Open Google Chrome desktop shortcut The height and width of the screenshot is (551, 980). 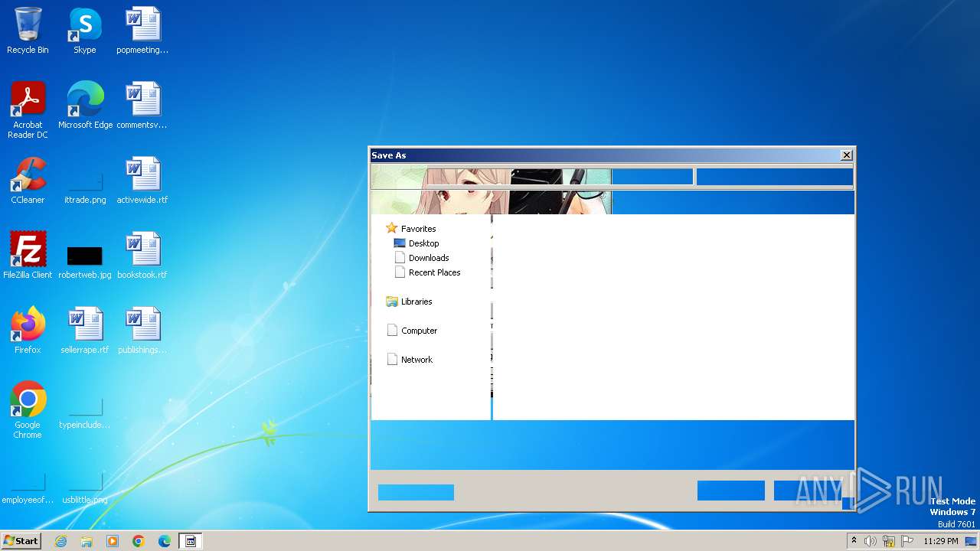(x=28, y=410)
